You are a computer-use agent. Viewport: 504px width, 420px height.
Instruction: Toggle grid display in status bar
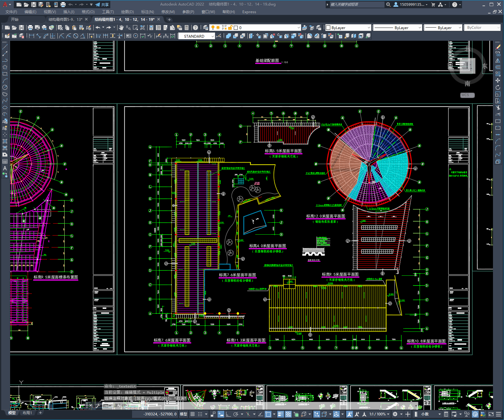[x=193, y=414]
